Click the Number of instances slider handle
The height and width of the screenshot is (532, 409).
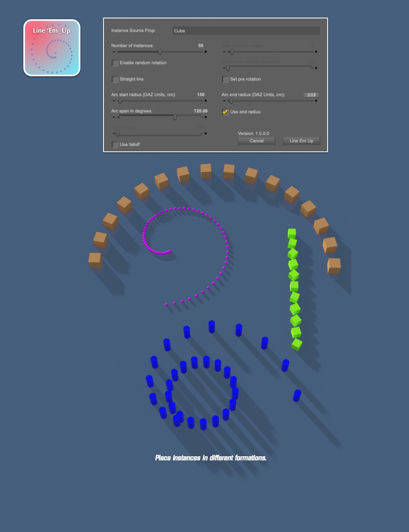point(160,52)
